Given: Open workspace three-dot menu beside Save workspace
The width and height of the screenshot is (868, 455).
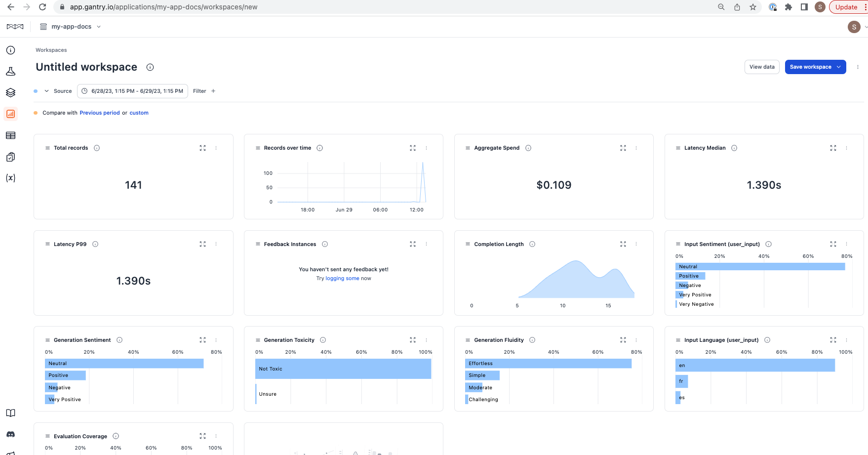Looking at the screenshot, I should coord(858,67).
